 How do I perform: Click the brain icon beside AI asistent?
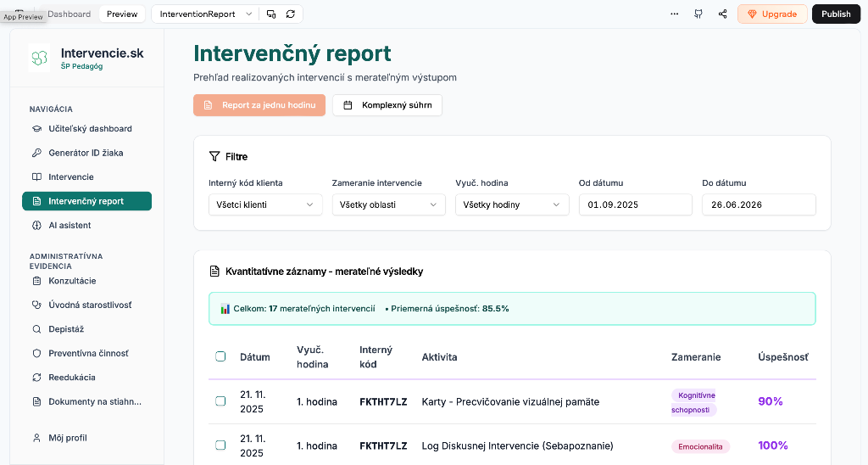(36, 225)
